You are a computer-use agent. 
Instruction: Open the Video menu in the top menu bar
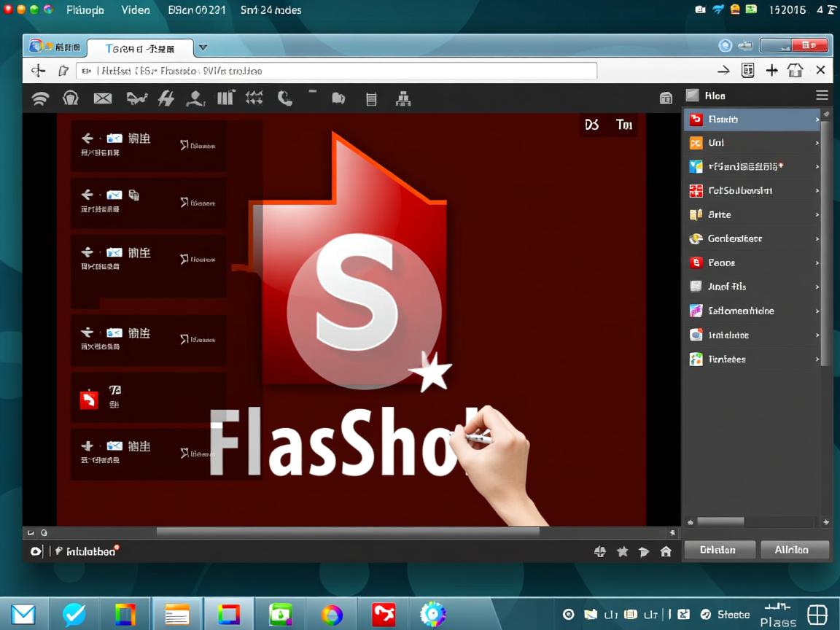135,9
